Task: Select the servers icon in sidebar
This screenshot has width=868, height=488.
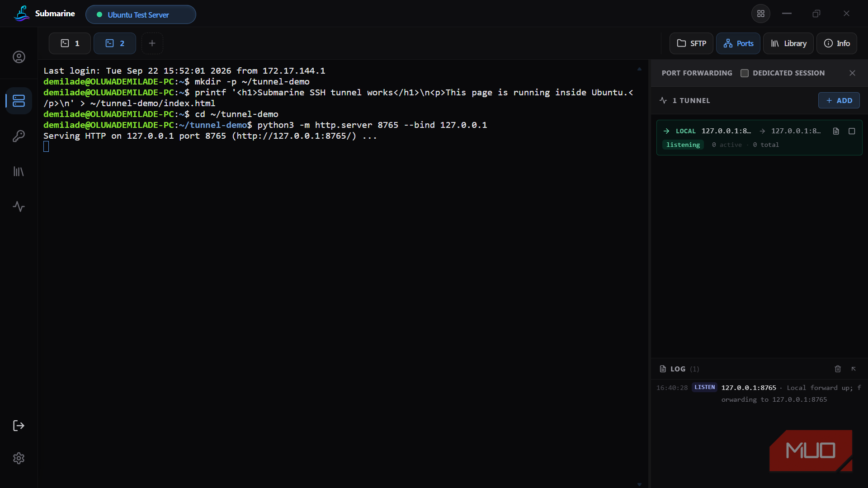Action: tap(19, 100)
